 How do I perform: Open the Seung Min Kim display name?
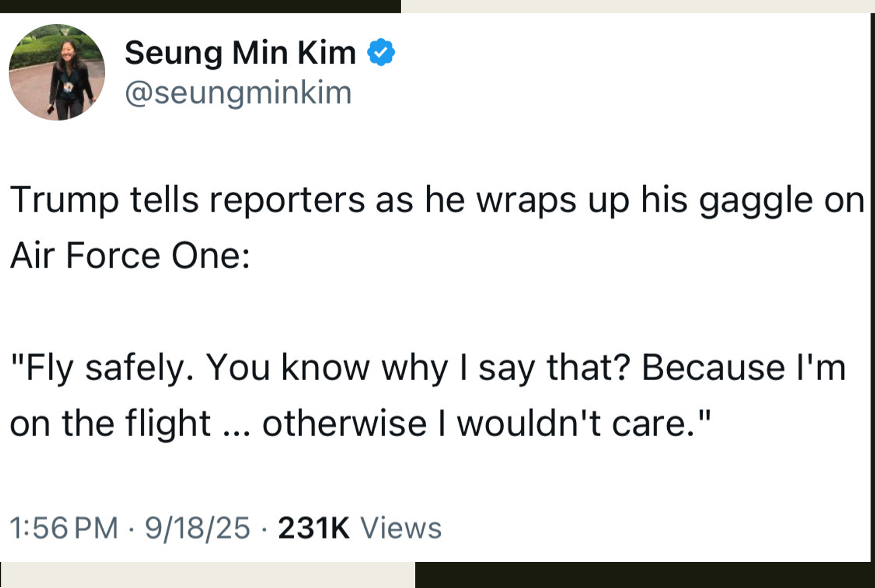click(241, 53)
